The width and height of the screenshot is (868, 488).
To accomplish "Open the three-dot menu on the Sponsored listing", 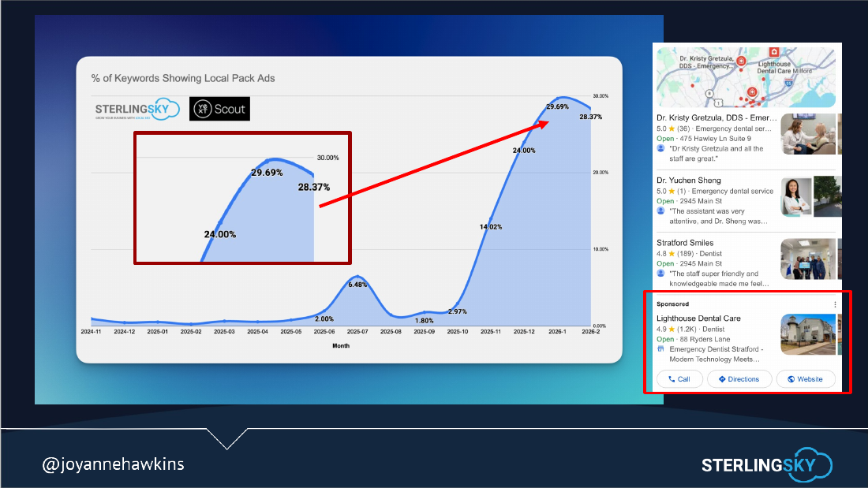I will coord(835,304).
